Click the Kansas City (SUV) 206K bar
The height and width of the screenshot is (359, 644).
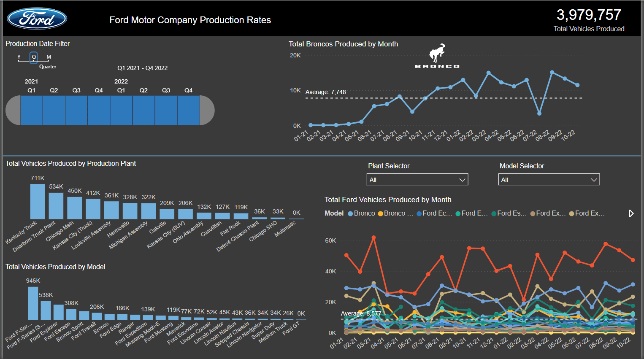(x=185, y=214)
